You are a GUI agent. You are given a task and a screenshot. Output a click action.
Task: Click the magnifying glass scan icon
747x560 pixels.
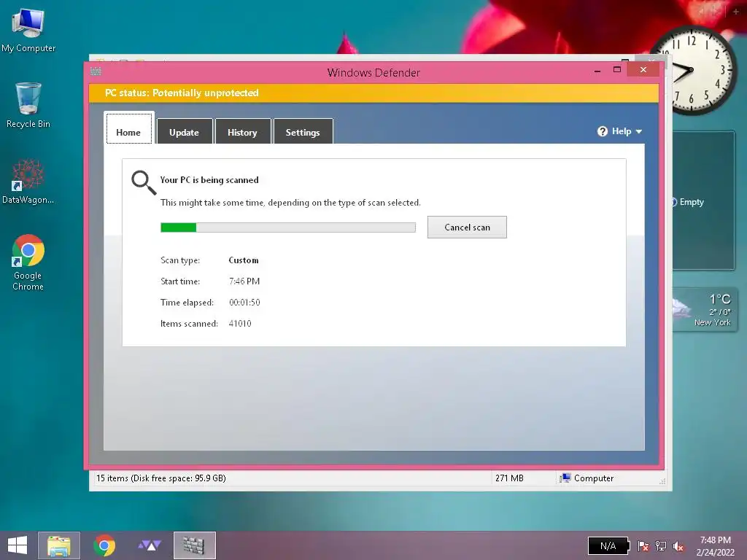(144, 183)
